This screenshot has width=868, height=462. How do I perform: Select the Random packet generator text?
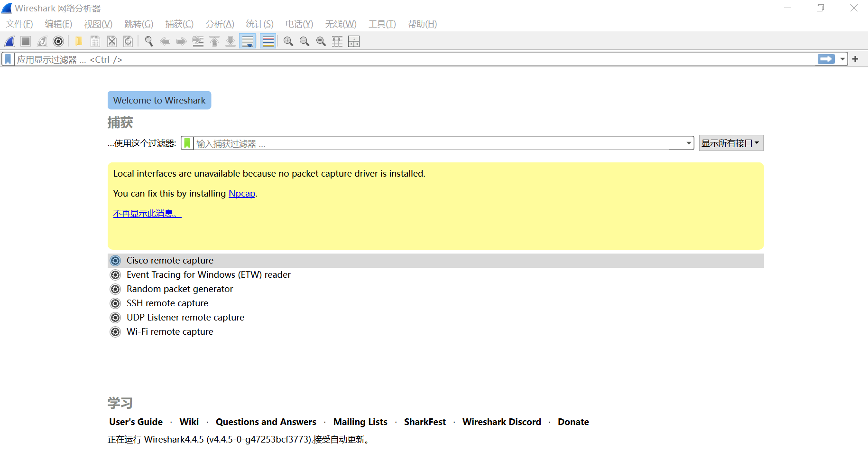click(180, 289)
